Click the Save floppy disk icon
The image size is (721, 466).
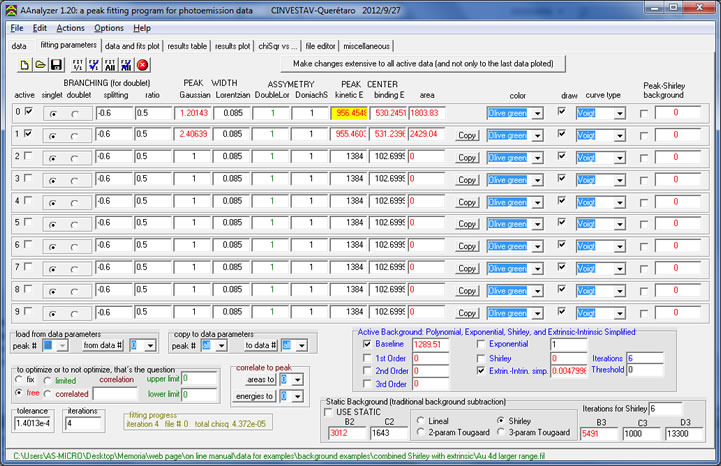click(x=58, y=64)
